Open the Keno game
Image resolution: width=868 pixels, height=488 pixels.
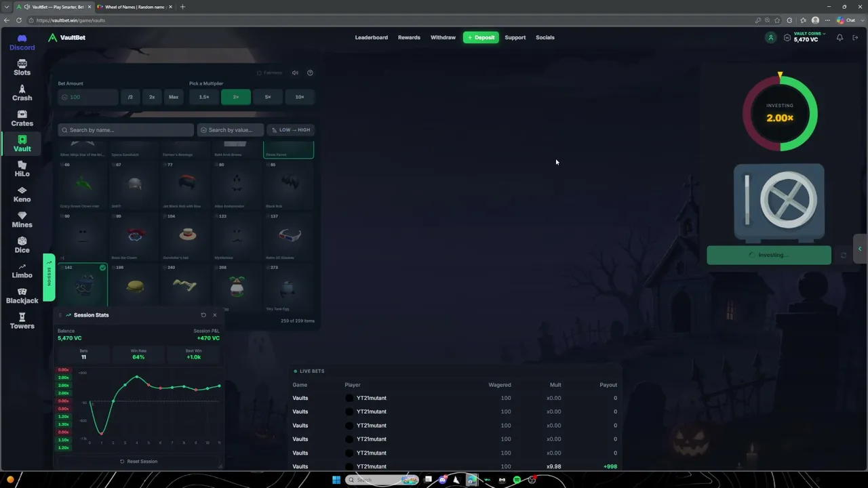click(22, 195)
